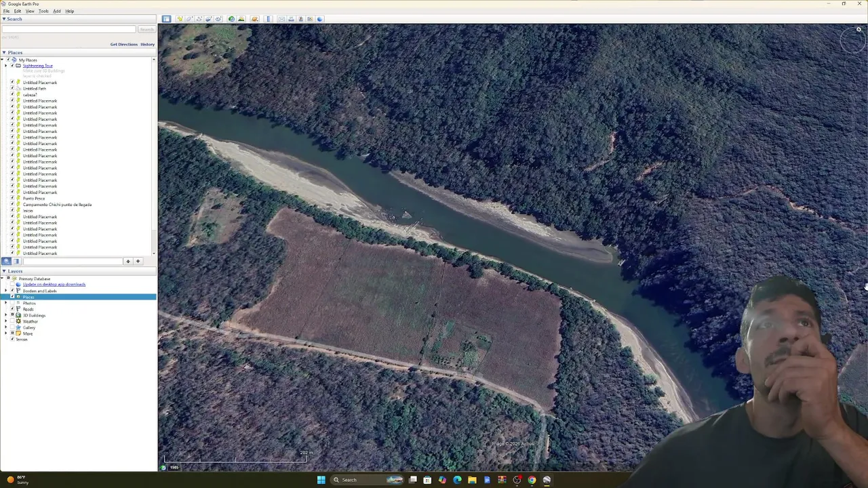The width and height of the screenshot is (868, 488).
Task: Collapse the Places panel
Action: (3, 52)
